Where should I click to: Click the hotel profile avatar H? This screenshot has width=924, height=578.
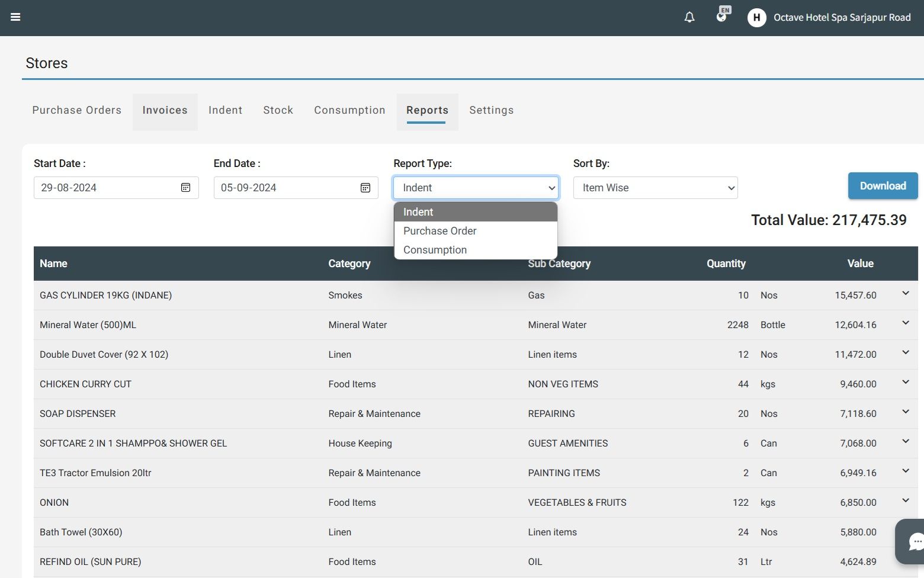pyautogui.click(x=756, y=18)
